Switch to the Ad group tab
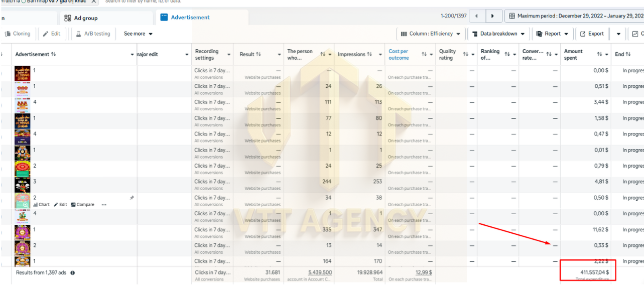This screenshot has width=644, height=286. [85, 18]
